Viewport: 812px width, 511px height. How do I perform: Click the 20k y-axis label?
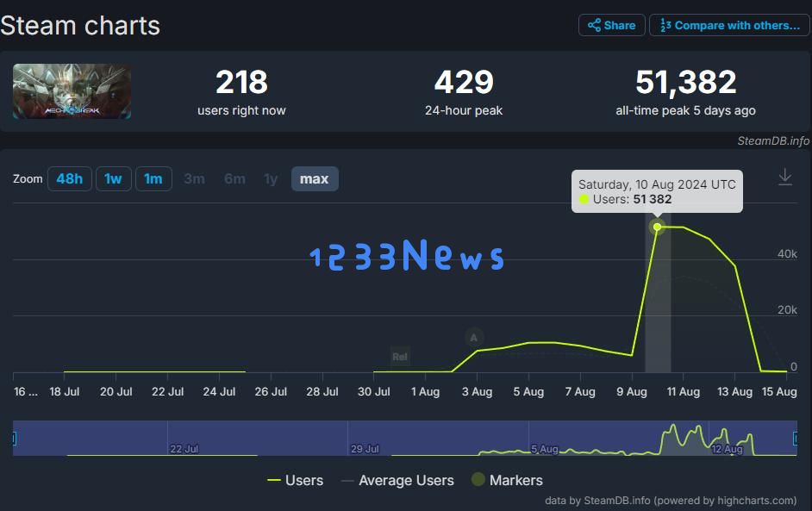tap(787, 309)
